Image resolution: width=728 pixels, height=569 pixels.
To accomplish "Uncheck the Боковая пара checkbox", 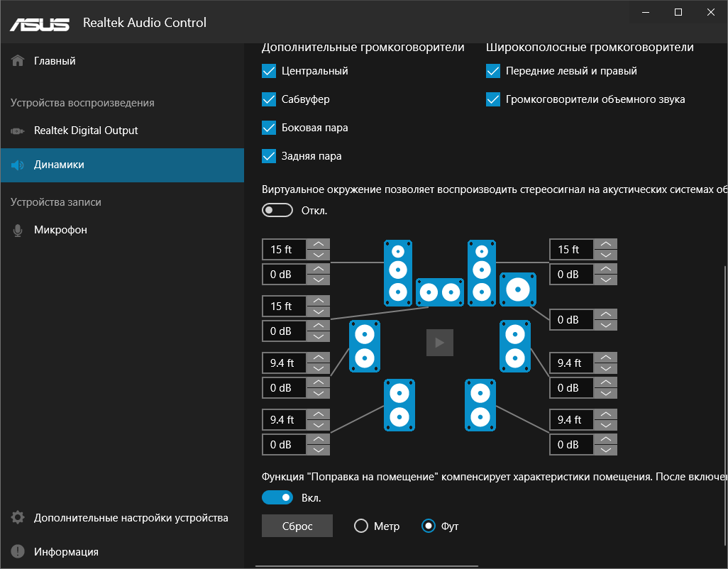I will (269, 128).
